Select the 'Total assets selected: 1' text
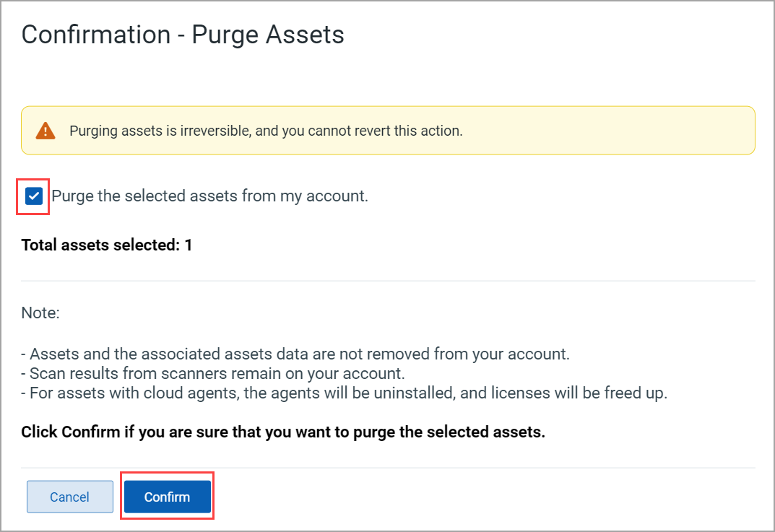The height and width of the screenshot is (532, 775). (x=107, y=245)
